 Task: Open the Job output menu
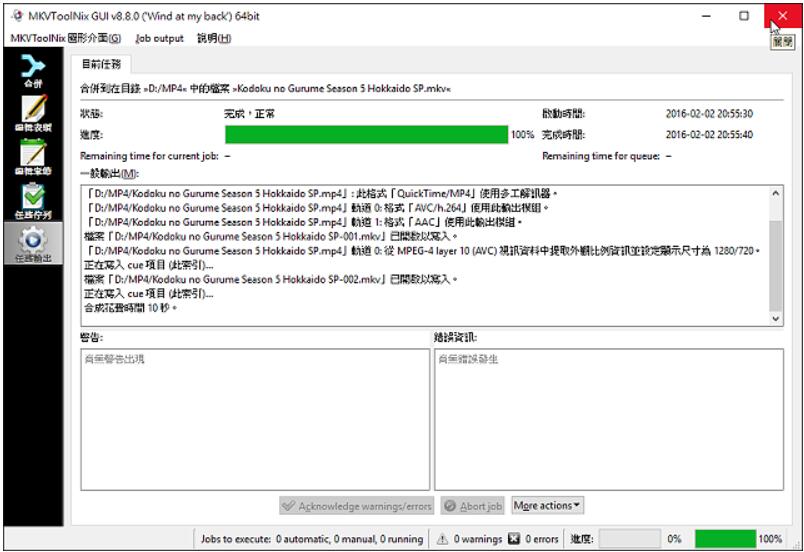tap(159, 38)
